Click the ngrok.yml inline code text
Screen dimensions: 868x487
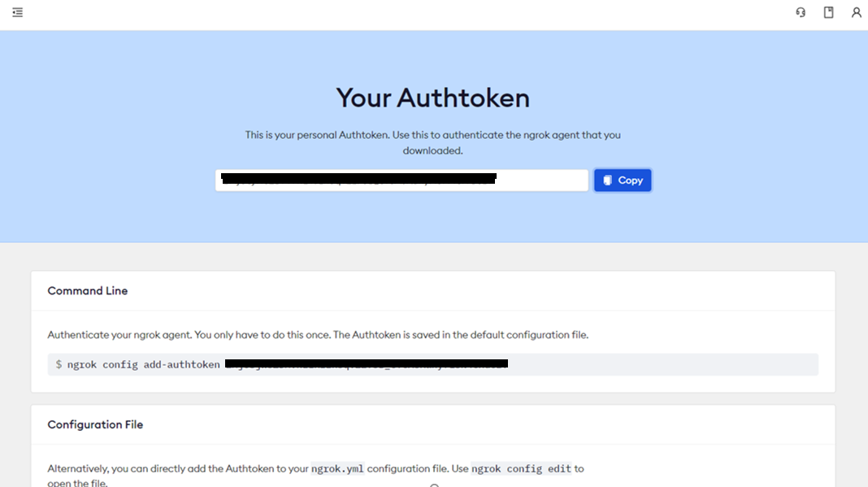[x=337, y=469]
